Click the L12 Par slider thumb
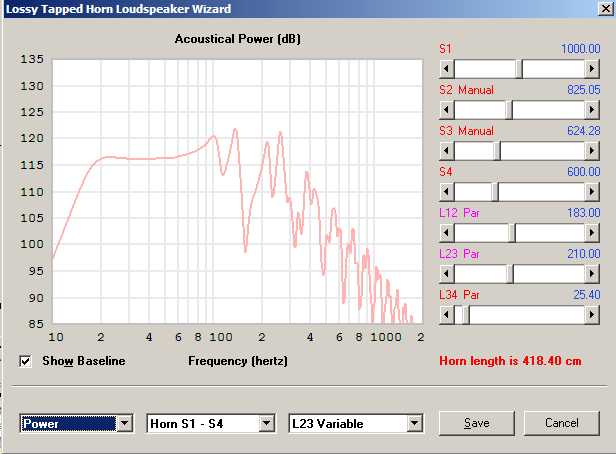Viewport: 616px width, 454px height. 512,233
